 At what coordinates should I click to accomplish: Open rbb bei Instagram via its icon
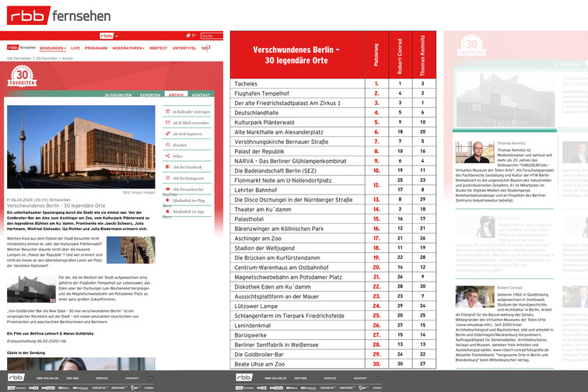[167, 178]
